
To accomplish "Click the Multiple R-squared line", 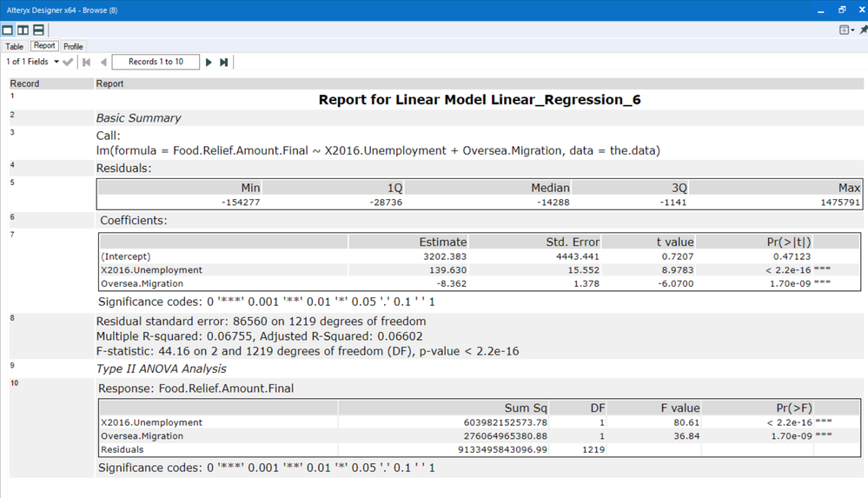I will pos(259,336).
